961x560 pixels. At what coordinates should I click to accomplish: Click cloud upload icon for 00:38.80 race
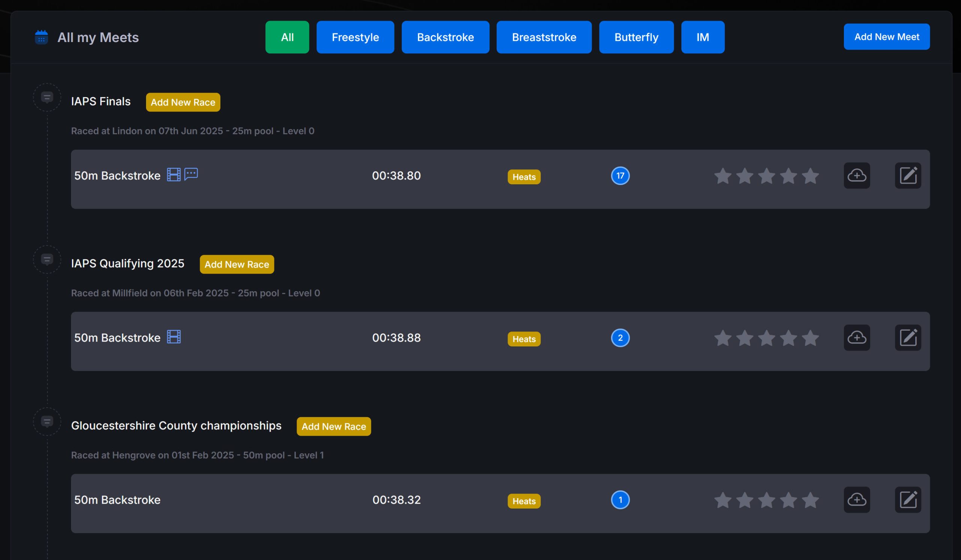857,175
